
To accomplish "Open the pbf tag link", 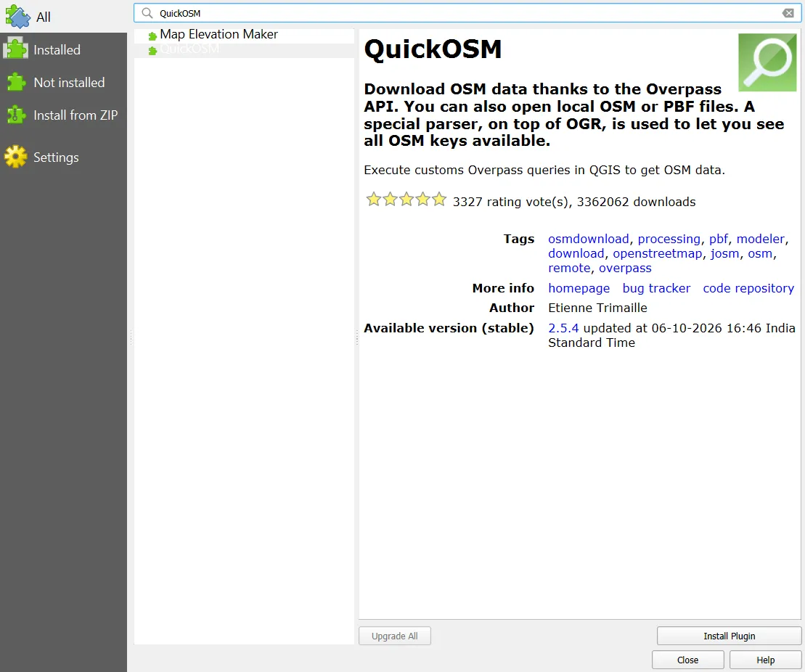I will tap(718, 239).
